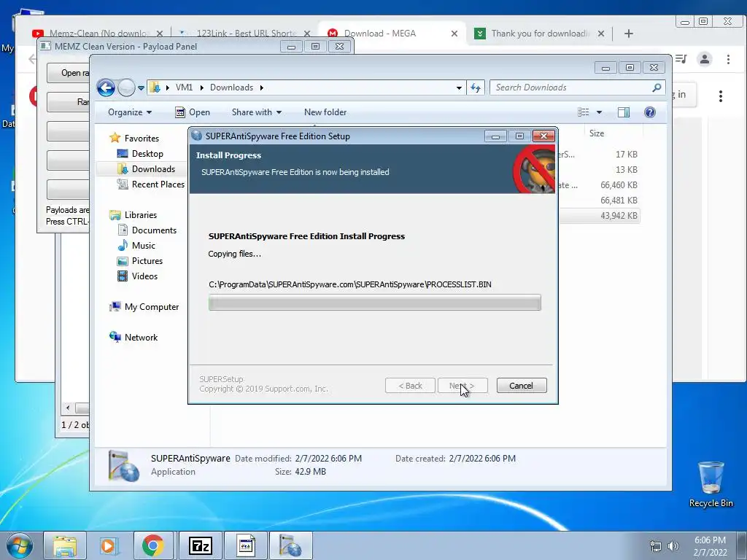
Task: Open Pictures library in navigation pane
Action: (147, 261)
